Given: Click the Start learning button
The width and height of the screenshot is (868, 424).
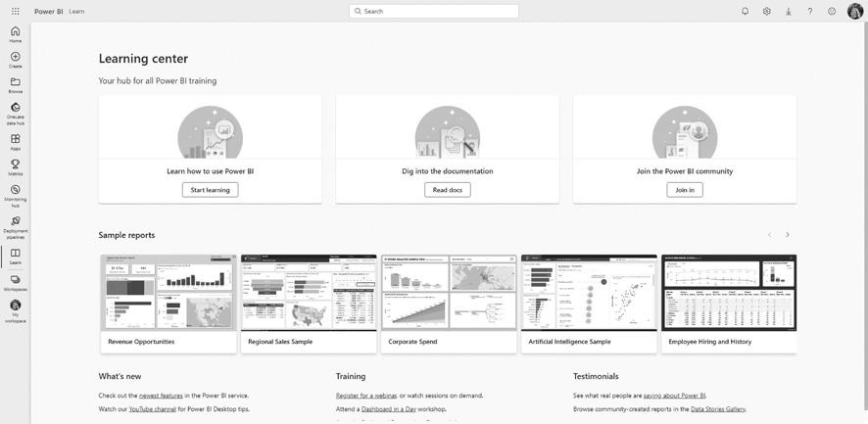Looking at the screenshot, I should click(x=210, y=190).
